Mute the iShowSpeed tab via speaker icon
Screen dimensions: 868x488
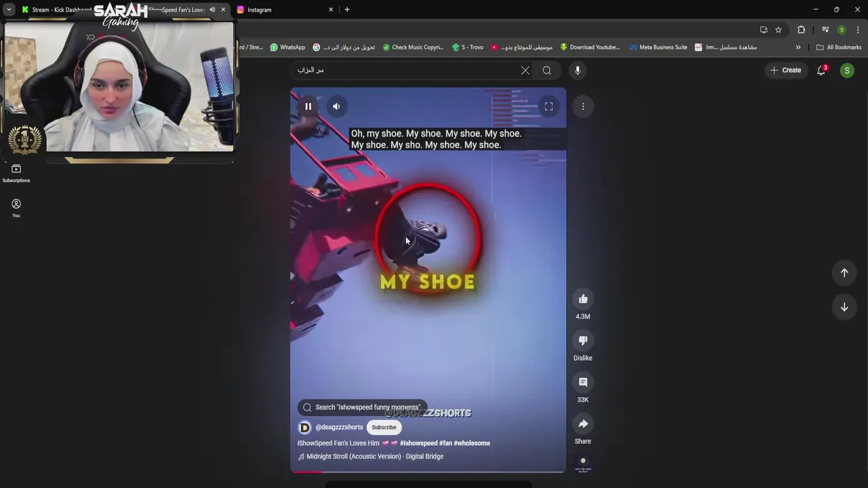pos(212,9)
